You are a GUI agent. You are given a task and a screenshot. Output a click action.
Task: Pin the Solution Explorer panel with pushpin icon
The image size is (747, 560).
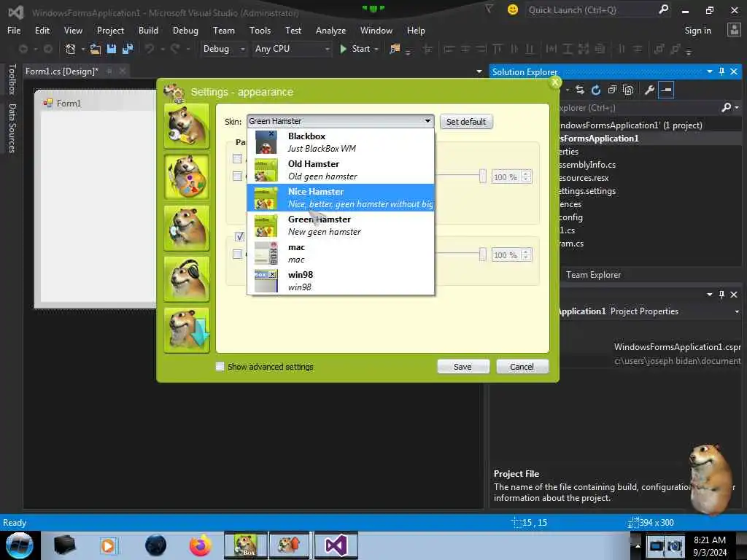(x=721, y=71)
